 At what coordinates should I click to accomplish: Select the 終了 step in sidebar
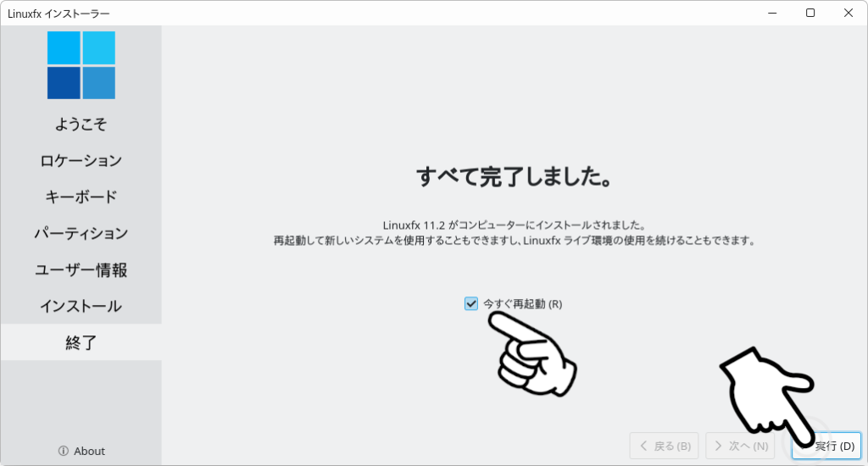tap(81, 342)
